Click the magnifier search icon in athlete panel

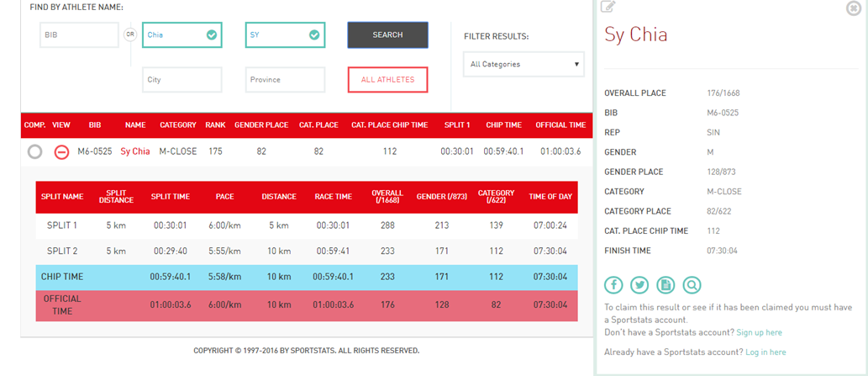(x=692, y=285)
